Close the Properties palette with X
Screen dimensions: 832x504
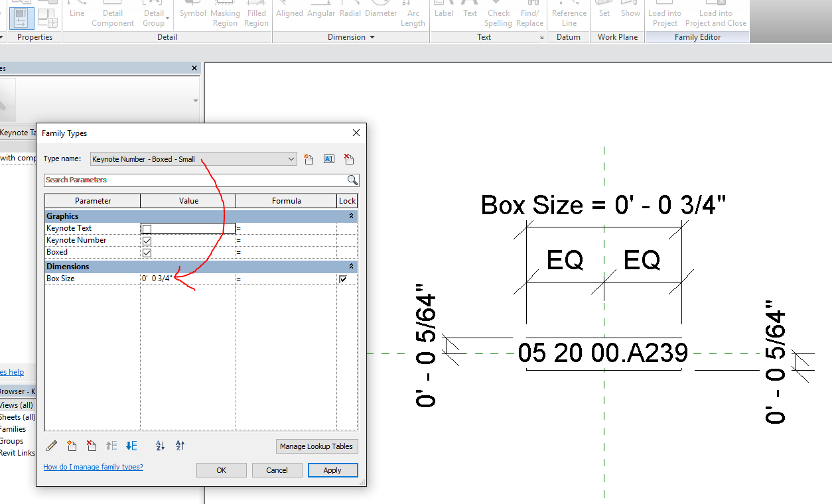pyautogui.click(x=194, y=68)
